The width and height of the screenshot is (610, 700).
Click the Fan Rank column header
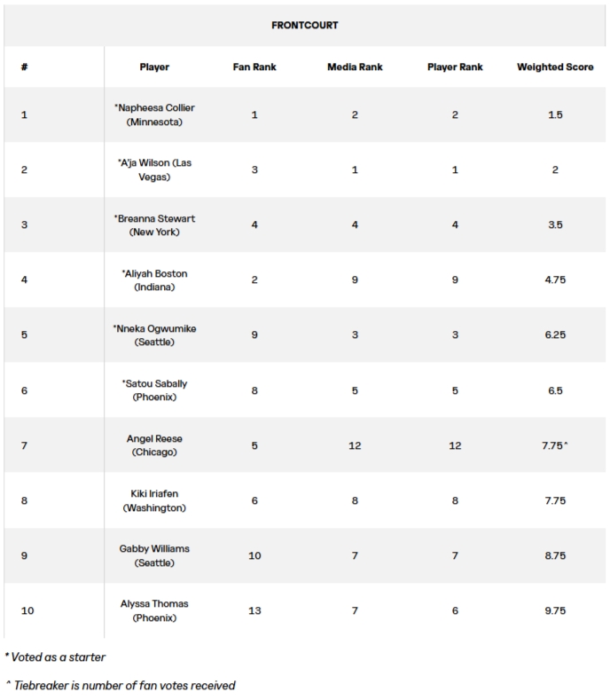[x=254, y=67]
